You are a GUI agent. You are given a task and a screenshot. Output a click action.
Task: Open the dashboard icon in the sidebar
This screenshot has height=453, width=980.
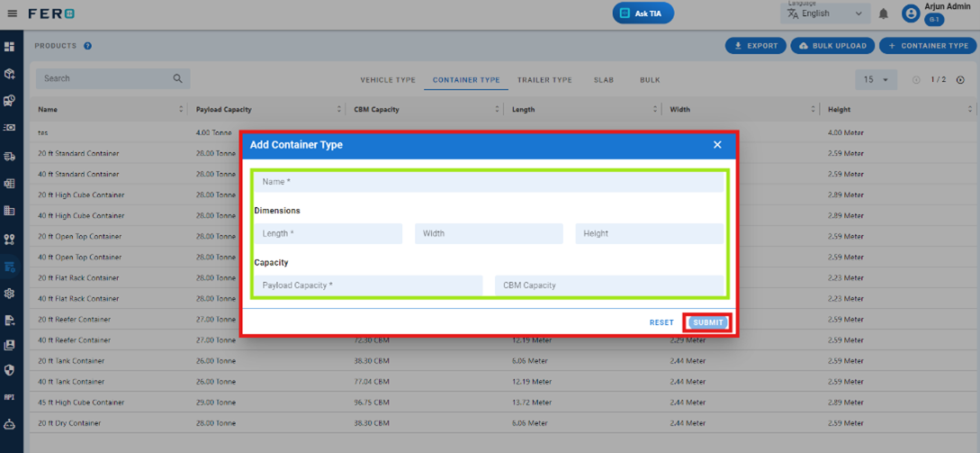tap(10, 47)
